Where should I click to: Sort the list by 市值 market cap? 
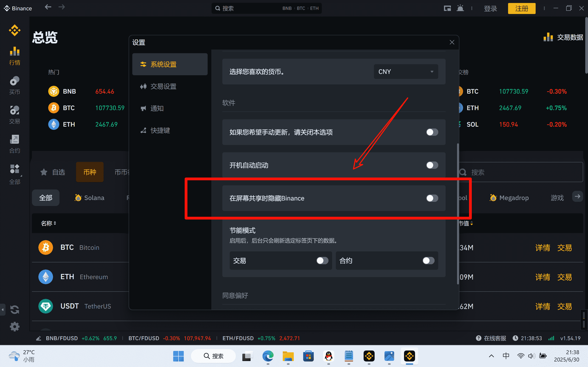[466, 223]
